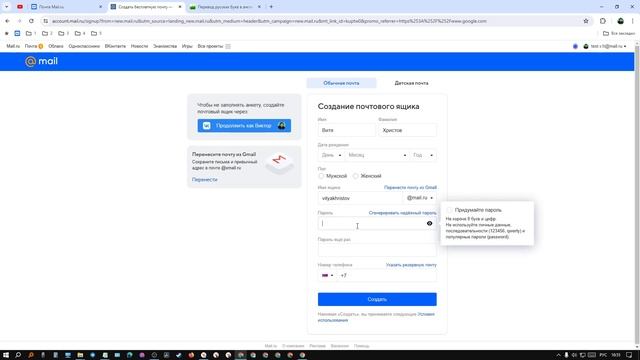Open Mail.ru in the portal menu
The height and width of the screenshot is (360, 640).
coord(13,46)
